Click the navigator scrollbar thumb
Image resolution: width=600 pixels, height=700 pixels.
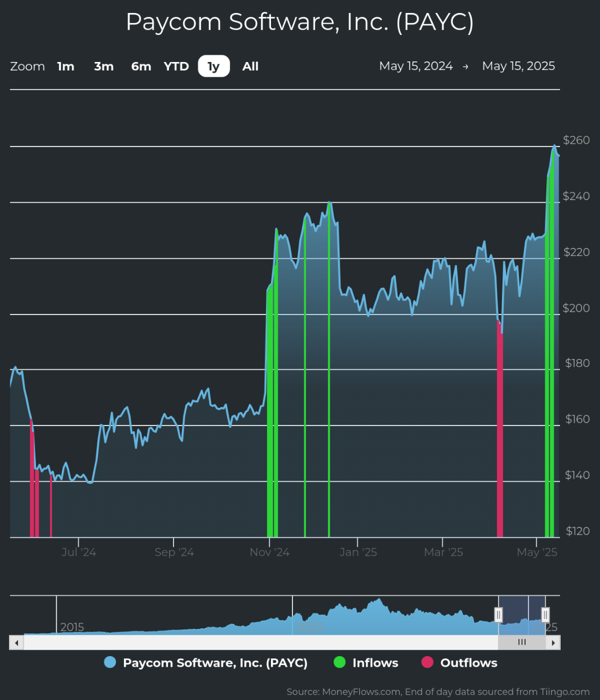click(522, 643)
